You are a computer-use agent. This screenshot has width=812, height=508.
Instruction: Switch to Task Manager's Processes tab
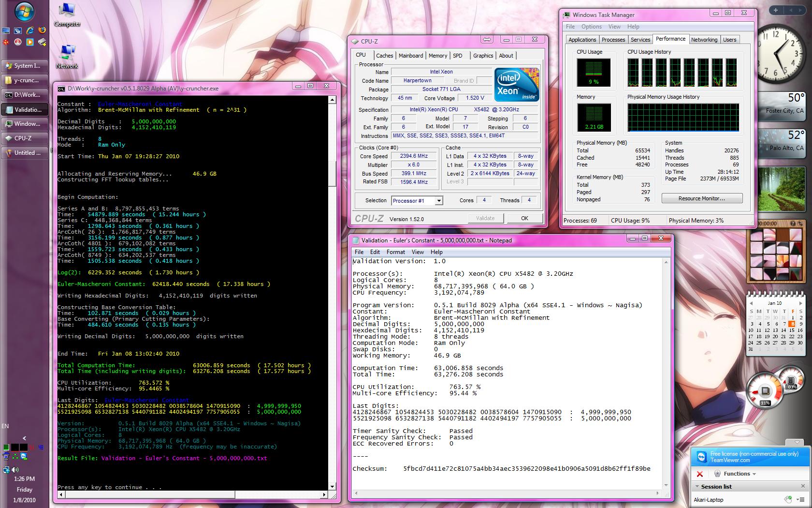click(613, 40)
